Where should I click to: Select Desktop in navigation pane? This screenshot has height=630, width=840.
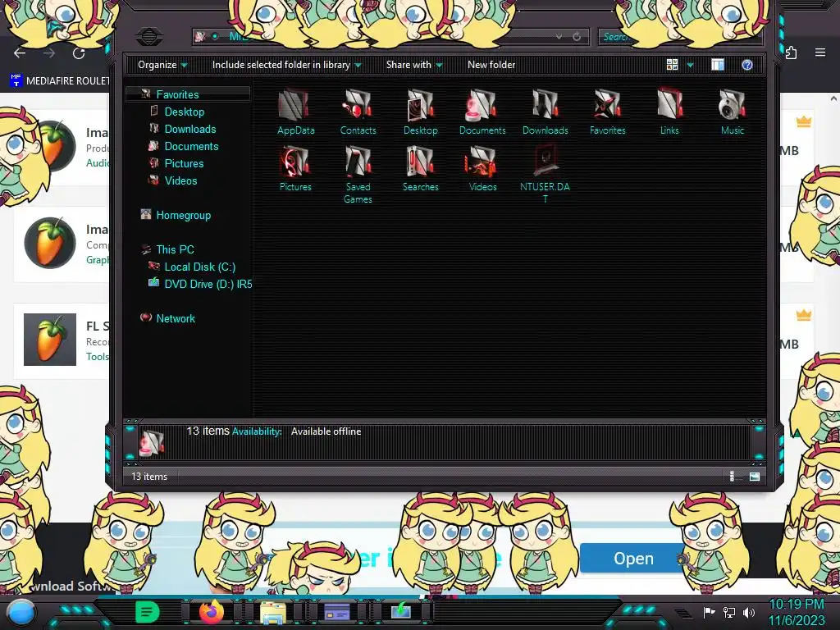tap(184, 112)
